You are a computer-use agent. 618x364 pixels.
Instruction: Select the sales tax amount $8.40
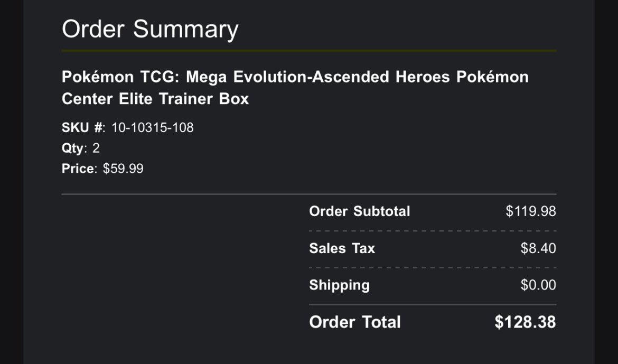point(538,248)
